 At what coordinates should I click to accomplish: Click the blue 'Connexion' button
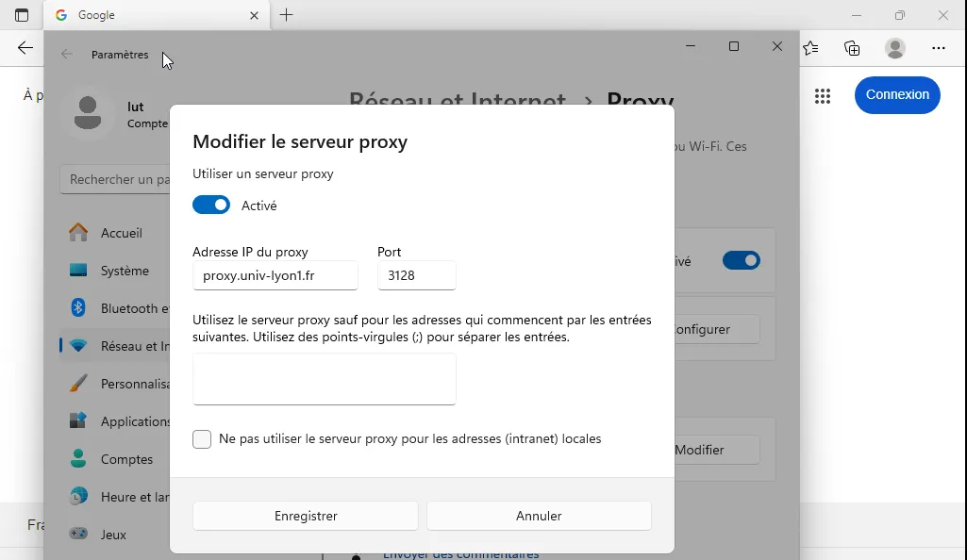point(897,95)
